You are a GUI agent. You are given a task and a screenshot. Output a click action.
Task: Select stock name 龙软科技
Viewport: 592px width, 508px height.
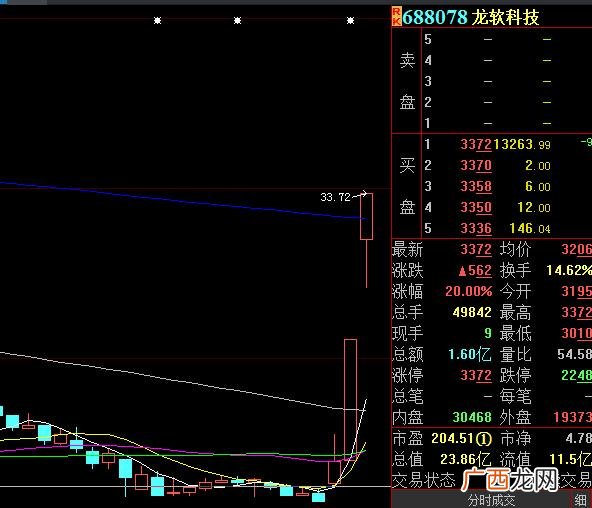point(506,17)
